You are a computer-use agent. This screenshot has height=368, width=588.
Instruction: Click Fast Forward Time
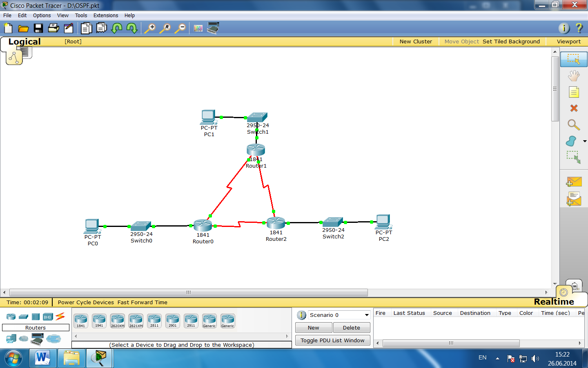click(143, 303)
